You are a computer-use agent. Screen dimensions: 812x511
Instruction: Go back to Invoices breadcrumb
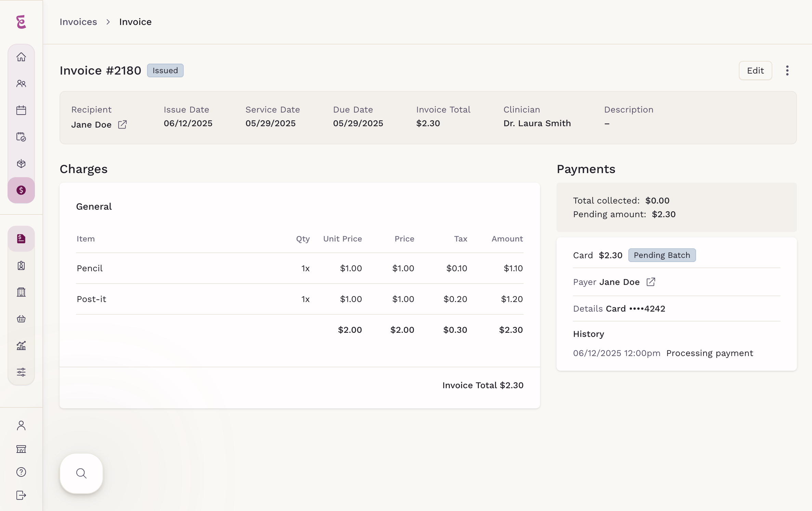coord(78,22)
